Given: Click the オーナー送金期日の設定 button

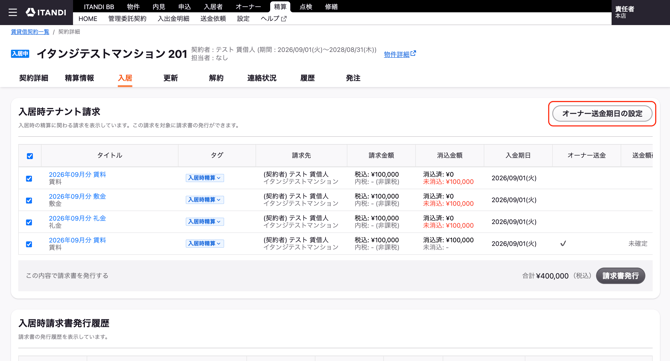Looking at the screenshot, I should [602, 114].
